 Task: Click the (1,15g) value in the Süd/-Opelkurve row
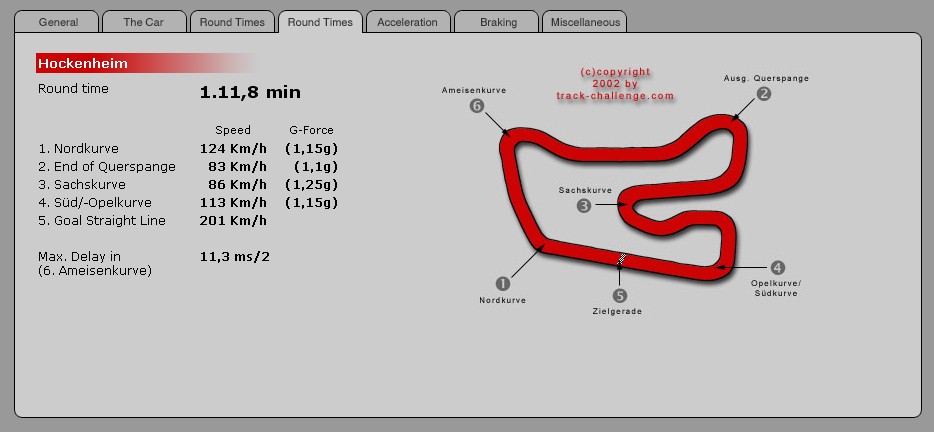coord(312,203)
